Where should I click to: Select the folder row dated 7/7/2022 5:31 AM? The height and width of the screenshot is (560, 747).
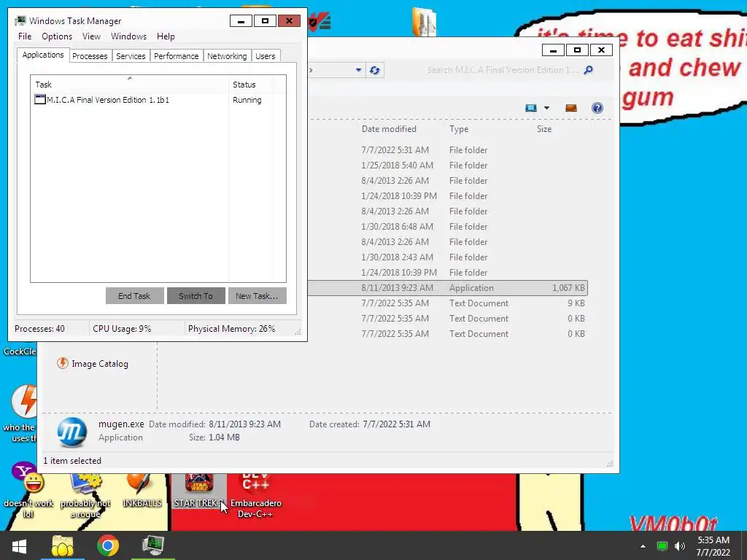447,150
